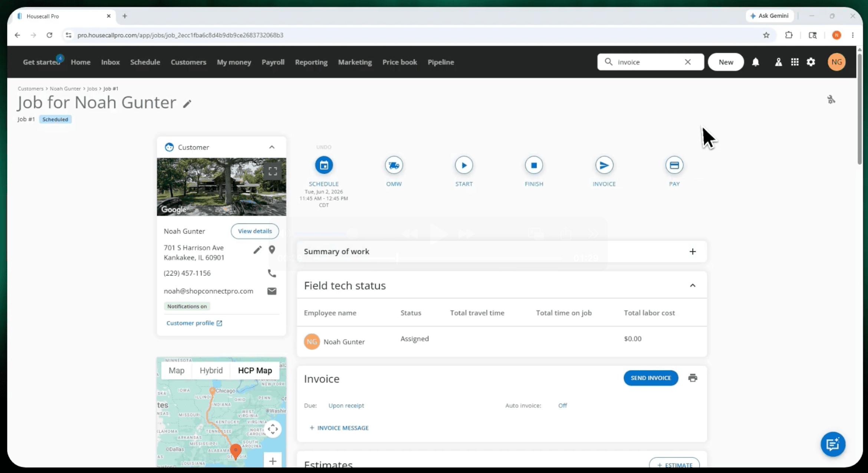Go to Schedule in the navbar
Screen dimensions: 868x473
145,62
